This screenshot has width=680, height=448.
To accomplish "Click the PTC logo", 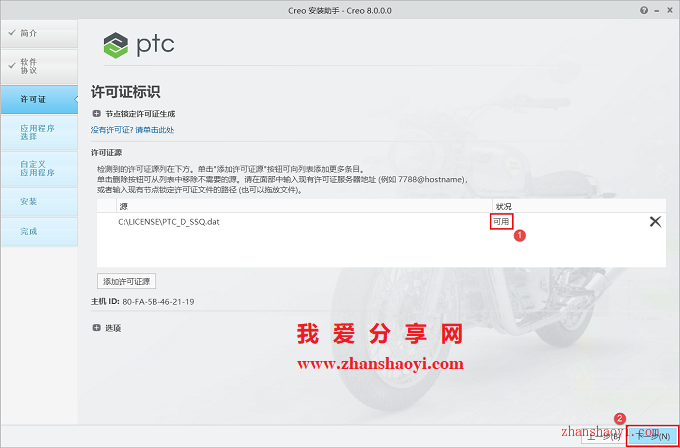I will tap(139, 45).
